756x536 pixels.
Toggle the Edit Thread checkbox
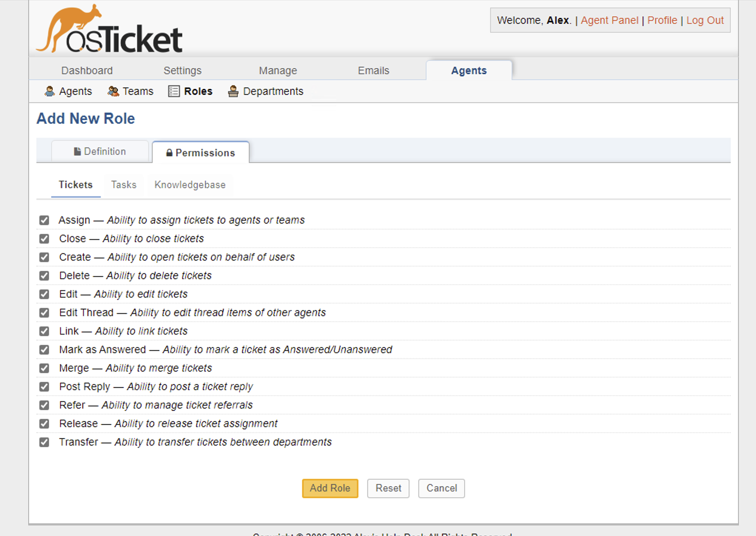coord(44,313)
